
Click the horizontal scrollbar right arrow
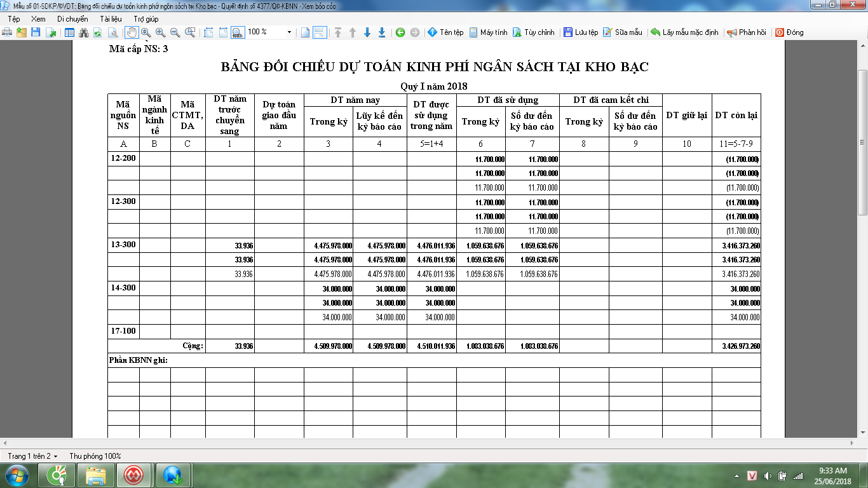853,442
